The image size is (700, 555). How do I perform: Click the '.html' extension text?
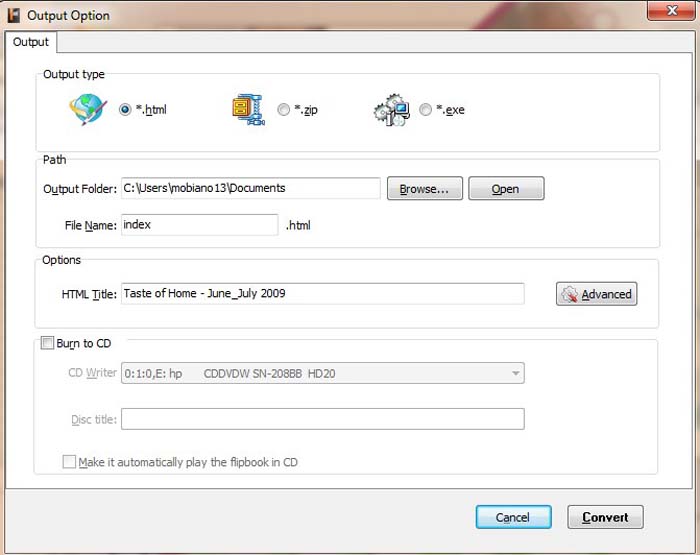298,225
